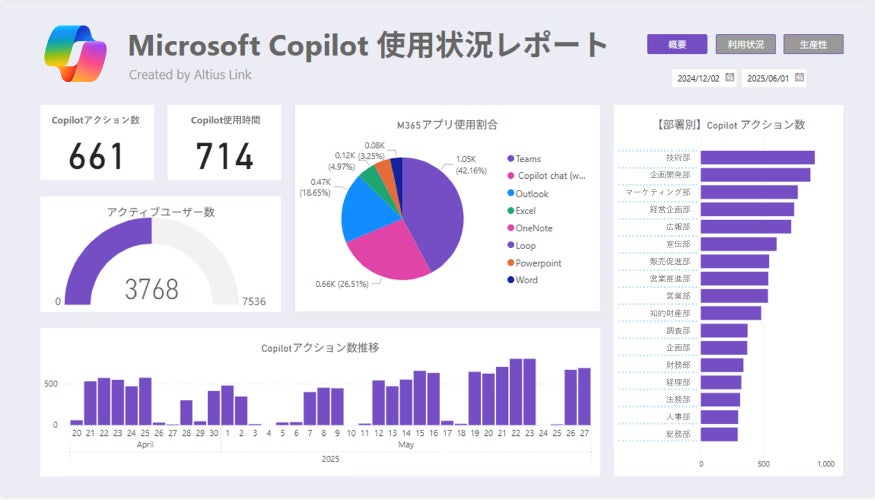Image resolution: width=875 pixels, height=500 pixels.
Task: Click the Microsoft Copilot logo
Action: point(75,54)
